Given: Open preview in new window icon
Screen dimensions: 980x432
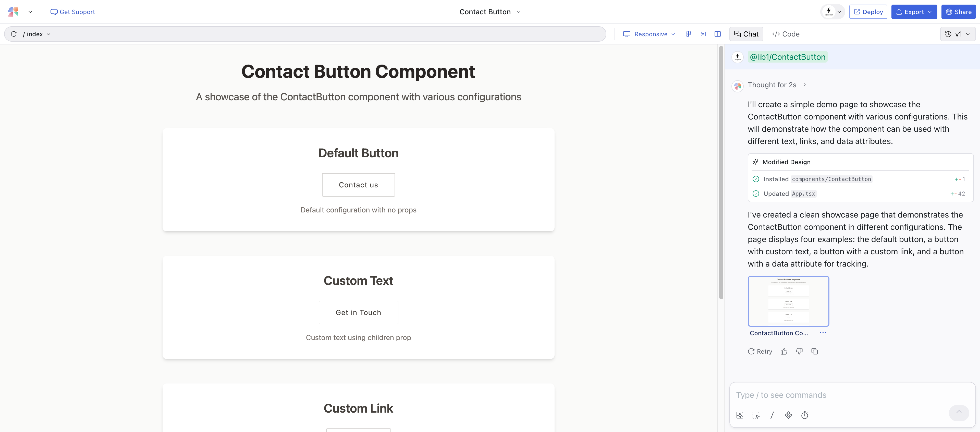Looking at the screenshot, I should pos(703,34).
